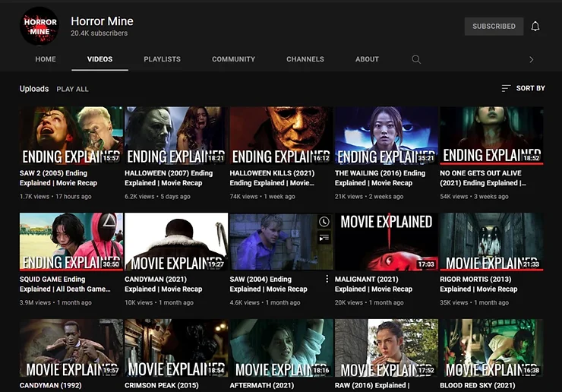Screen dimensions: 562x392
Task: Click MALIGNANT (2021) Explained title
Action: point(374,284)
